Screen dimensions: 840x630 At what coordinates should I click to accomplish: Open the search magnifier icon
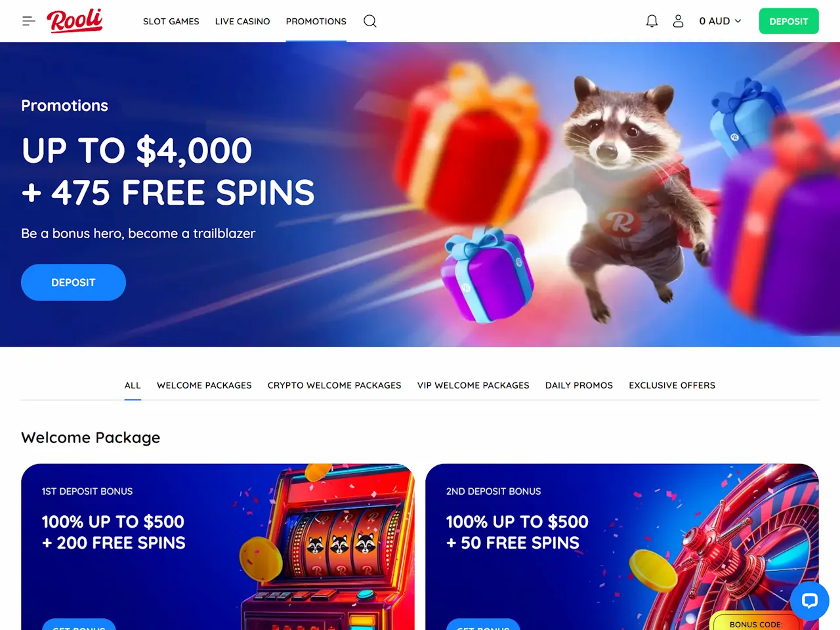click(x=370, y=21)
